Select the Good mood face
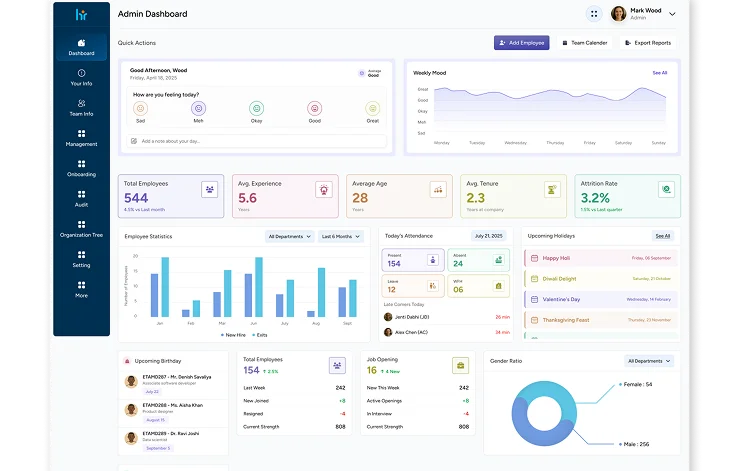739x471 pixels. click(314, 108)
